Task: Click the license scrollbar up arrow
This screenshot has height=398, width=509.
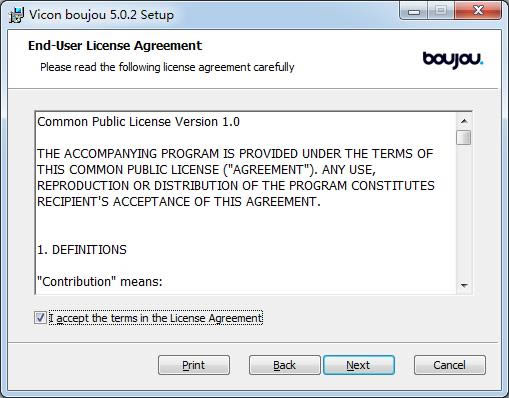Action: (464, 121)
